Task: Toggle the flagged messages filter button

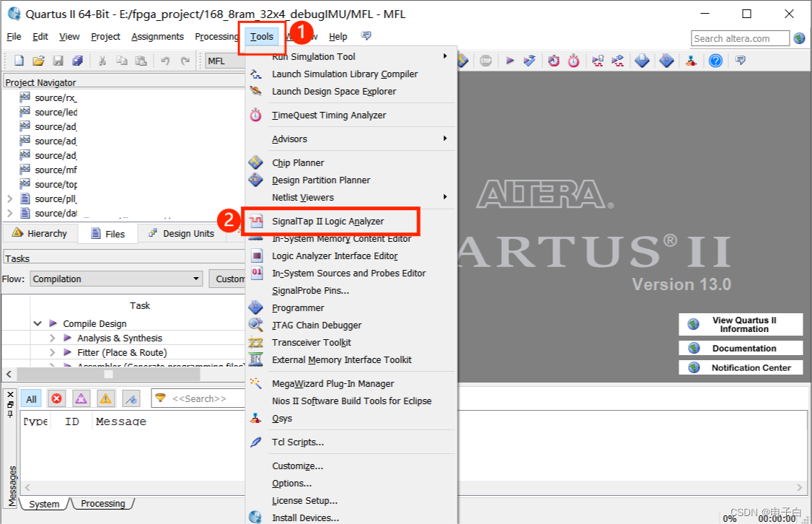Action: coord(131,398)
